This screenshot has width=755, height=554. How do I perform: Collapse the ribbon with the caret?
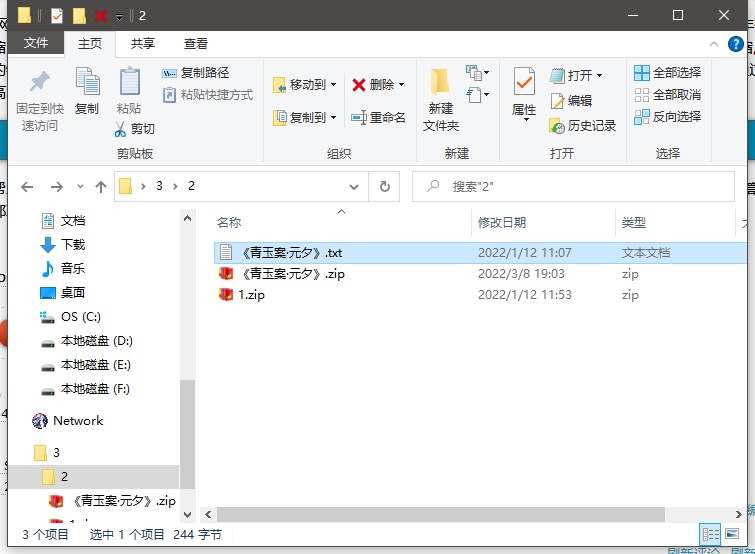click(714, 44)
